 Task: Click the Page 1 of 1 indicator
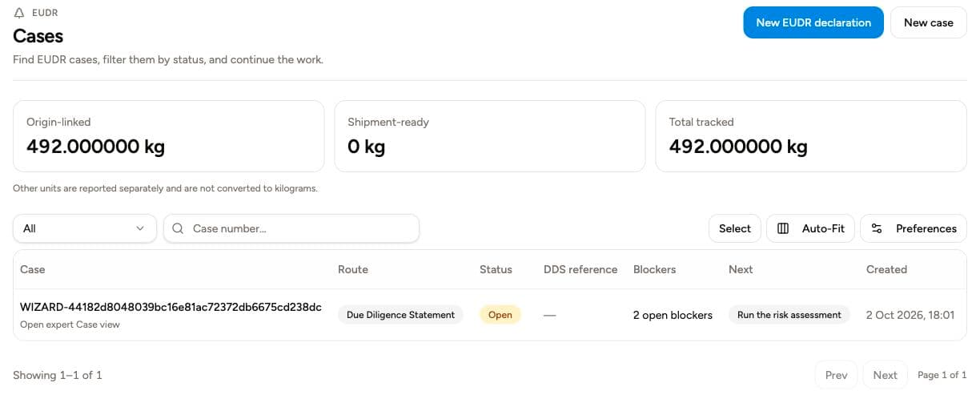[x=942, y=375]
